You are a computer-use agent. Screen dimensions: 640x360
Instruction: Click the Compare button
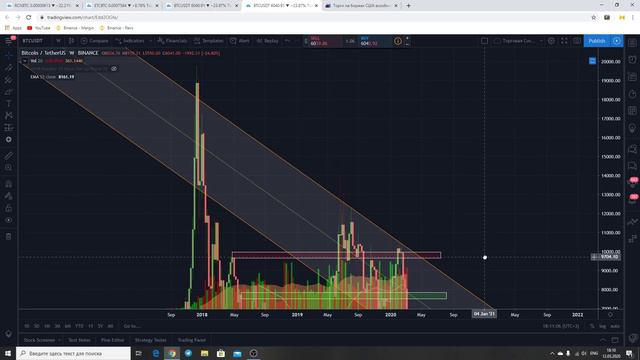pos(95,41)
